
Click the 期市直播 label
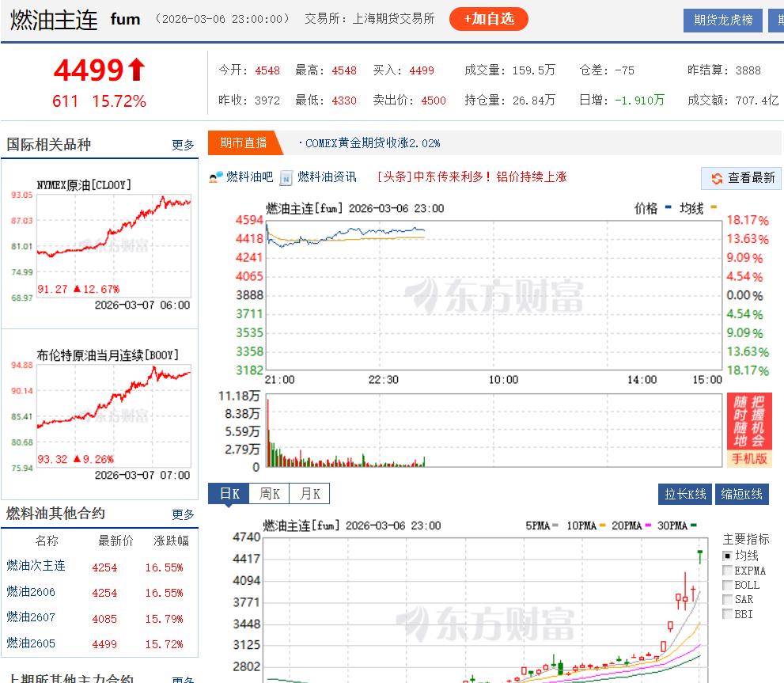tap(244, 142)
